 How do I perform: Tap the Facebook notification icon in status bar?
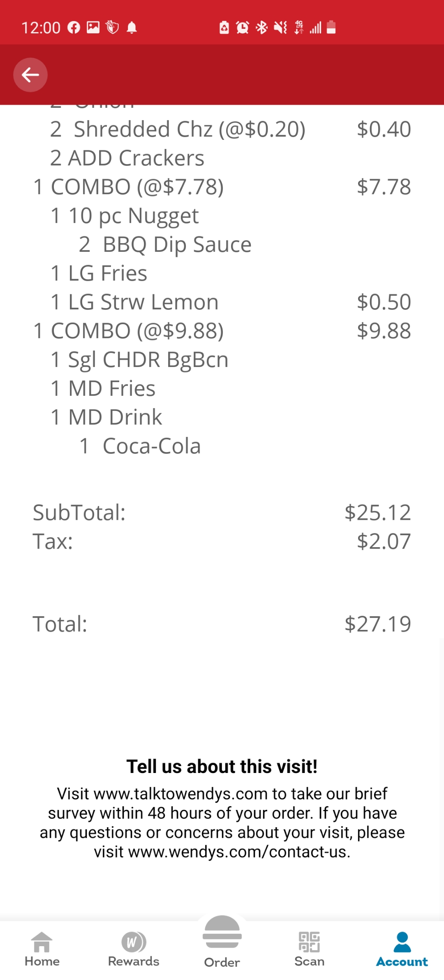tap(74, 28)
